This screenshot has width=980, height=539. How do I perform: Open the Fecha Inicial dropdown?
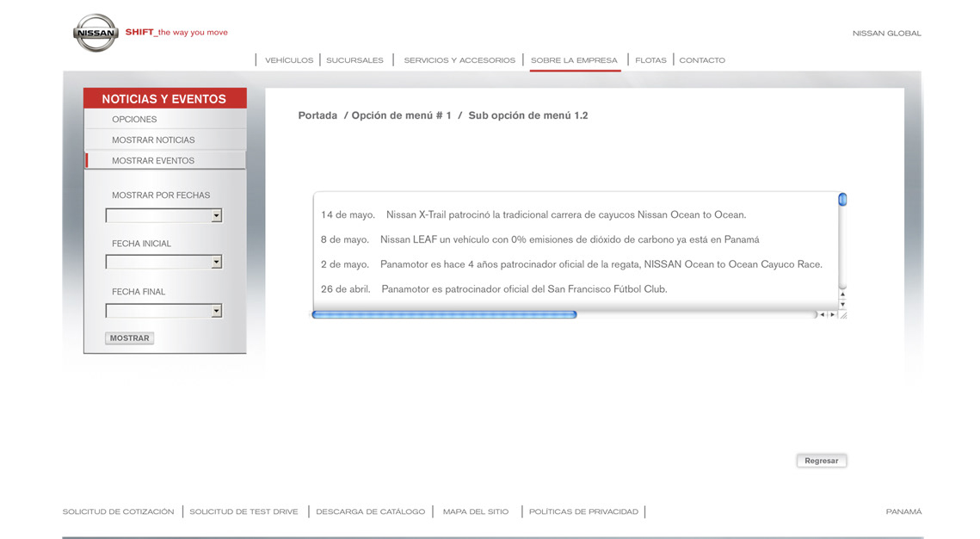pyautogui.click(x=163, y=262)
